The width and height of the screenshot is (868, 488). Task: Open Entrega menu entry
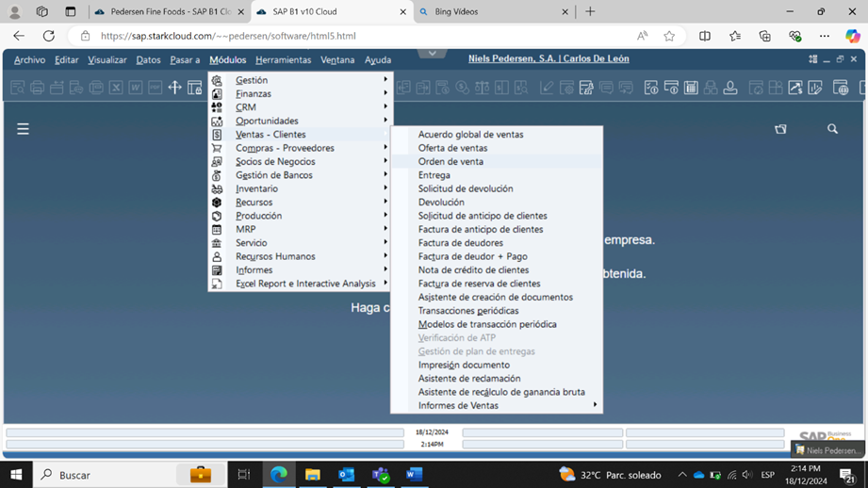pyautogui.click(x=497, y=175)
